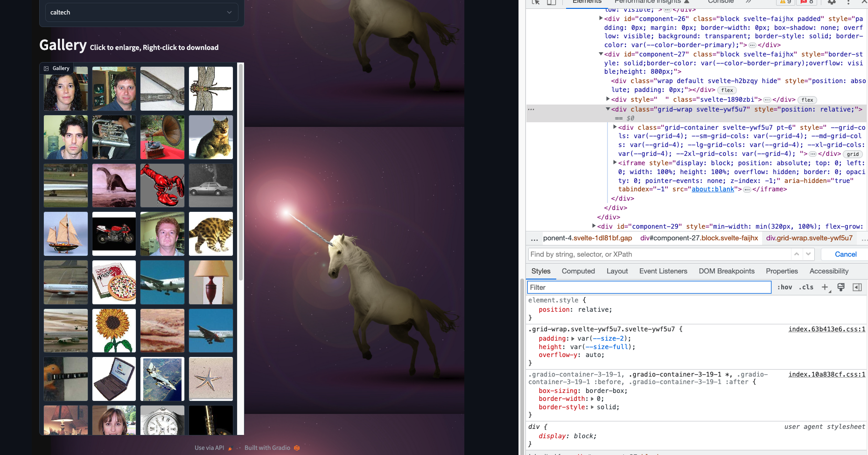Collapse the grid-wrap div node

(608, 109)
